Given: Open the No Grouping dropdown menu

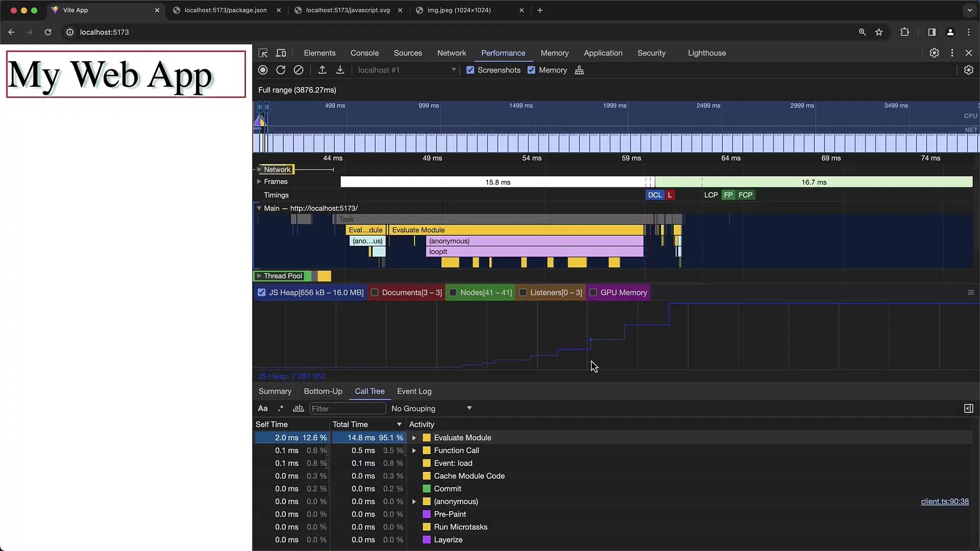Looking at the screenshot, I should (x=431, y=408).
